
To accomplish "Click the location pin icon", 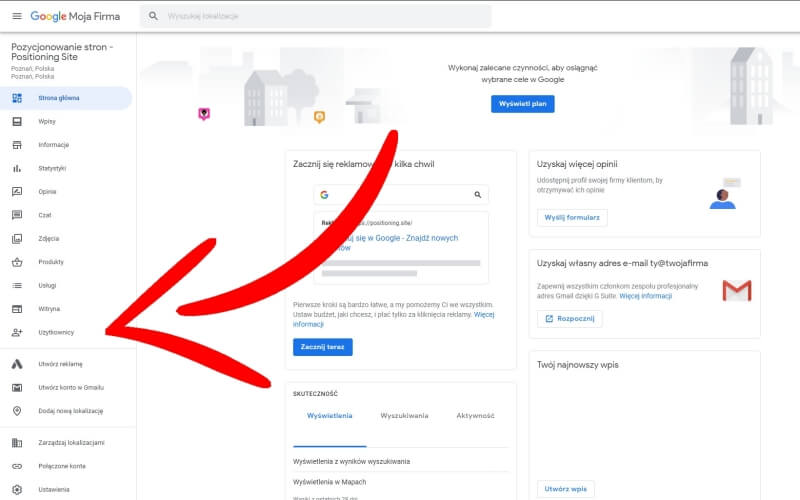I will [17, 411].
